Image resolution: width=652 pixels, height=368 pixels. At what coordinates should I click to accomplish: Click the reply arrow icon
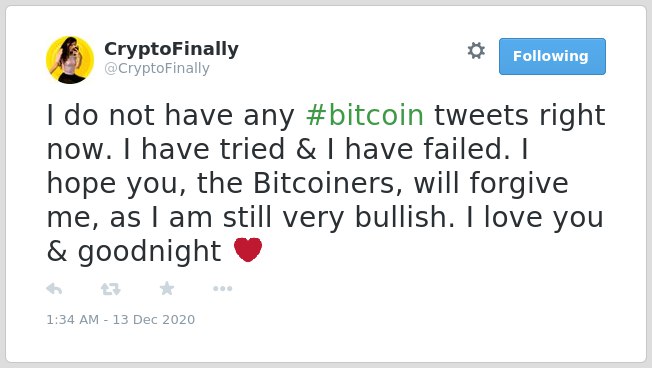tap(54, 288)
